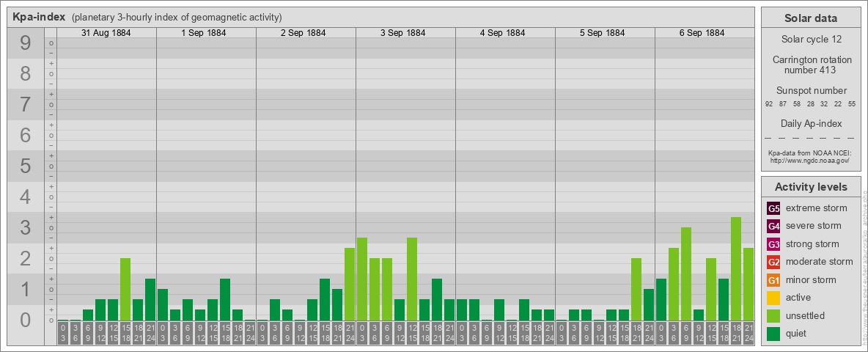Image resolution: width=868 pixels, height=352 pixels.
Task: Click the G4 severe storm legend icon
Action: [x=774, y=227]
